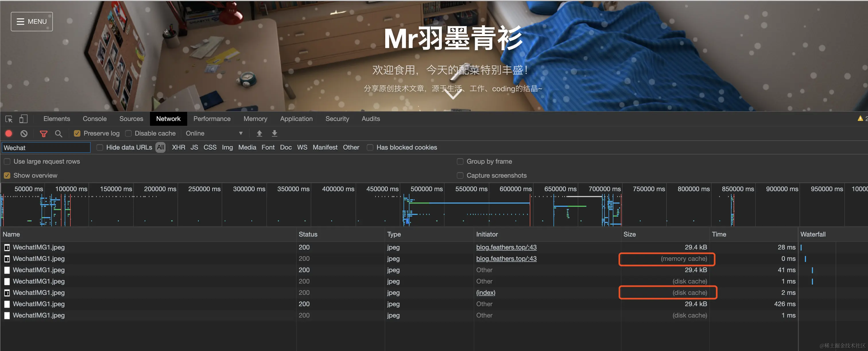
Task: Enable the Disable cache checkbox
Action: click(x=128, y=134)
